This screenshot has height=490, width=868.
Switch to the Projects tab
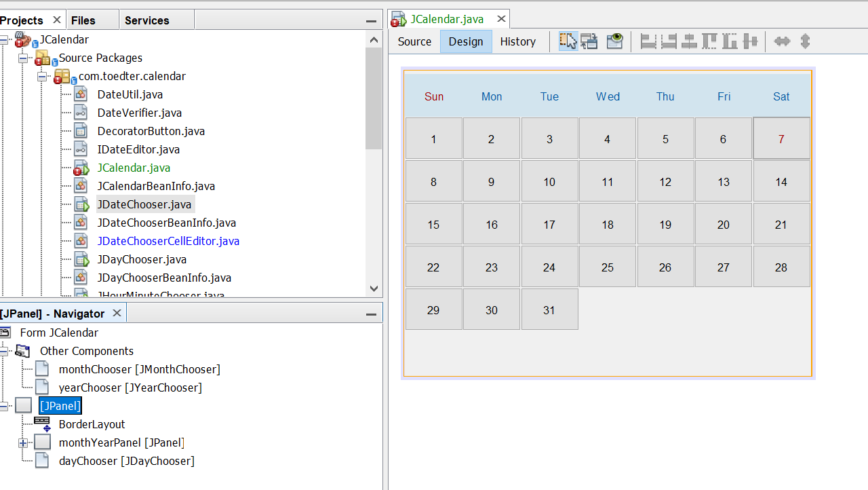[22, 20]
